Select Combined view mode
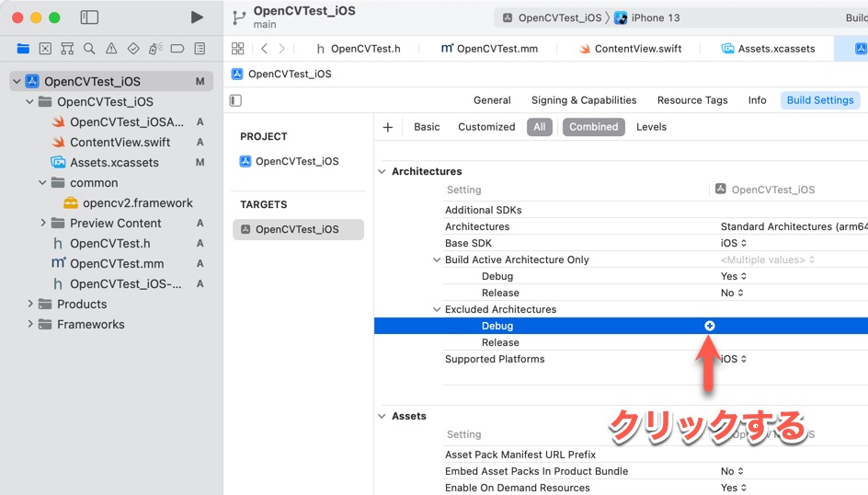868x495 pixels. pyautogui.click(x=593, y=127)
